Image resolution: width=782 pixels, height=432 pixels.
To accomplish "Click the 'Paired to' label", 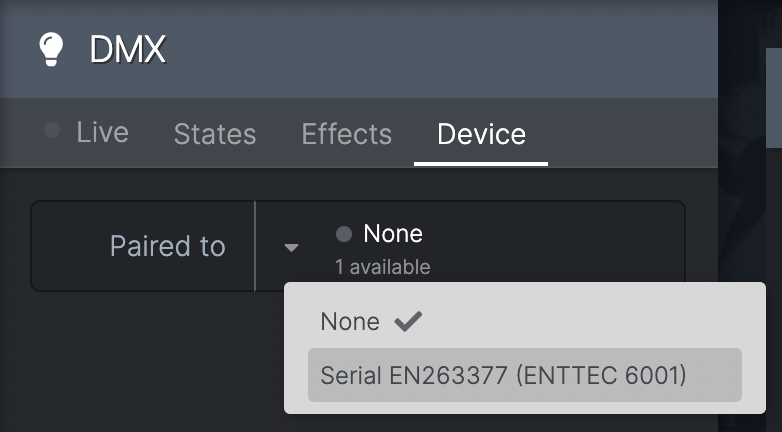I will point(168,246).
